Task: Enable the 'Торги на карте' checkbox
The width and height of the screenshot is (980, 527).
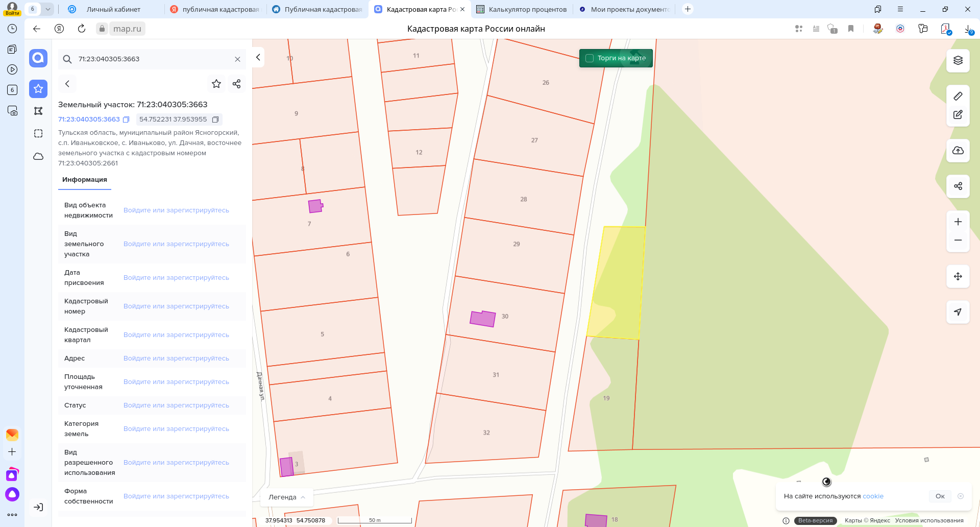Action: [x=590, y=58]
